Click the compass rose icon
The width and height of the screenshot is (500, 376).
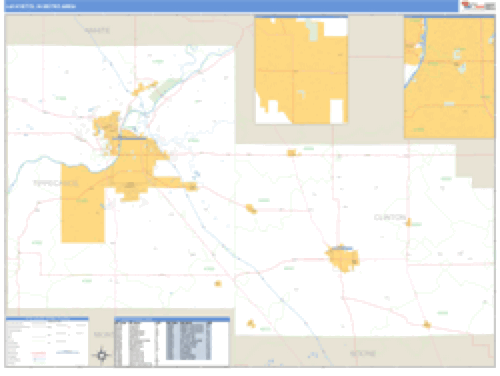point(102,355)
